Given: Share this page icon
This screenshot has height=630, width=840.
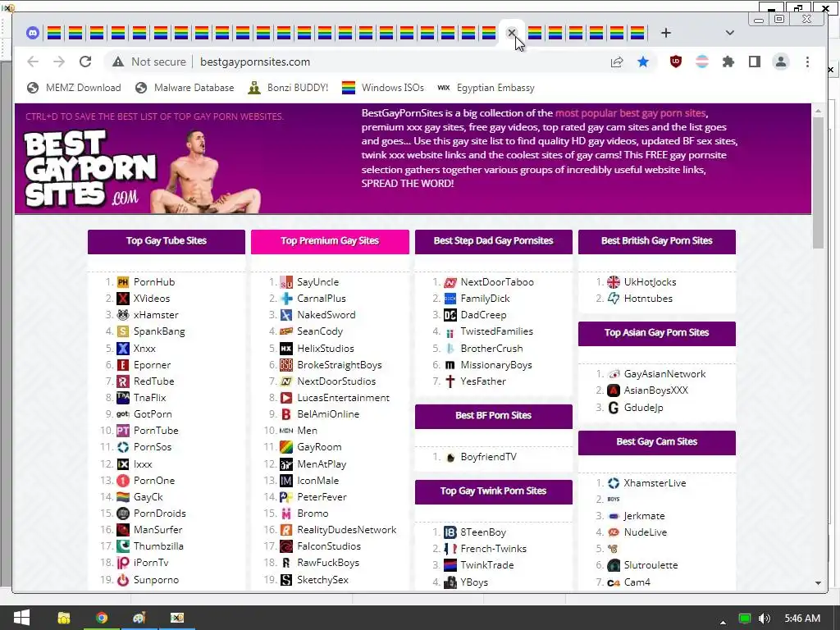Looking at the screenshot, I should [617, 62].
